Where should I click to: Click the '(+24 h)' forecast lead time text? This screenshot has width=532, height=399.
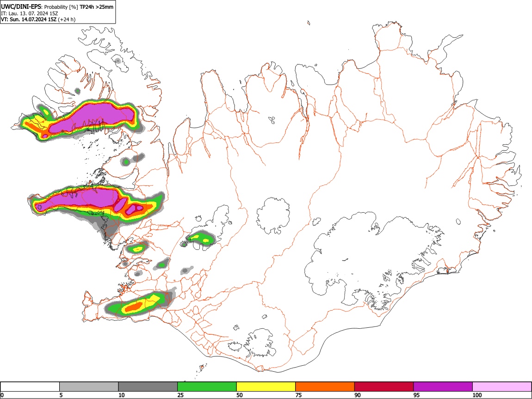point(67,19)
